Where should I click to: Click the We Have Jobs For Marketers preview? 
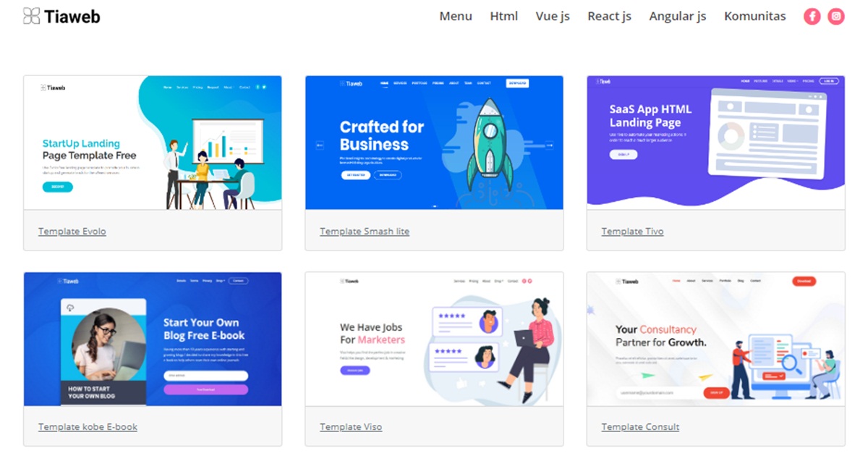(434, 339)
